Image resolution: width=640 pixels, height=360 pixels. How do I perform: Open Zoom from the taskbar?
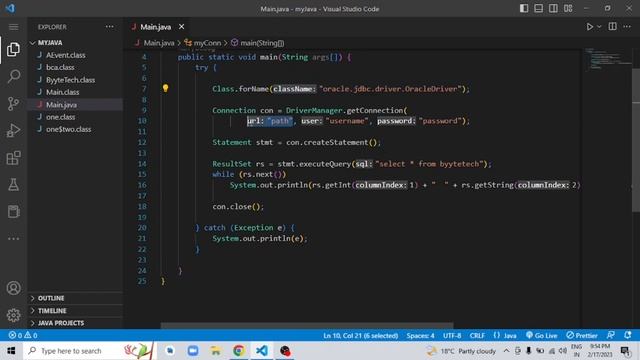coord(193,351)
